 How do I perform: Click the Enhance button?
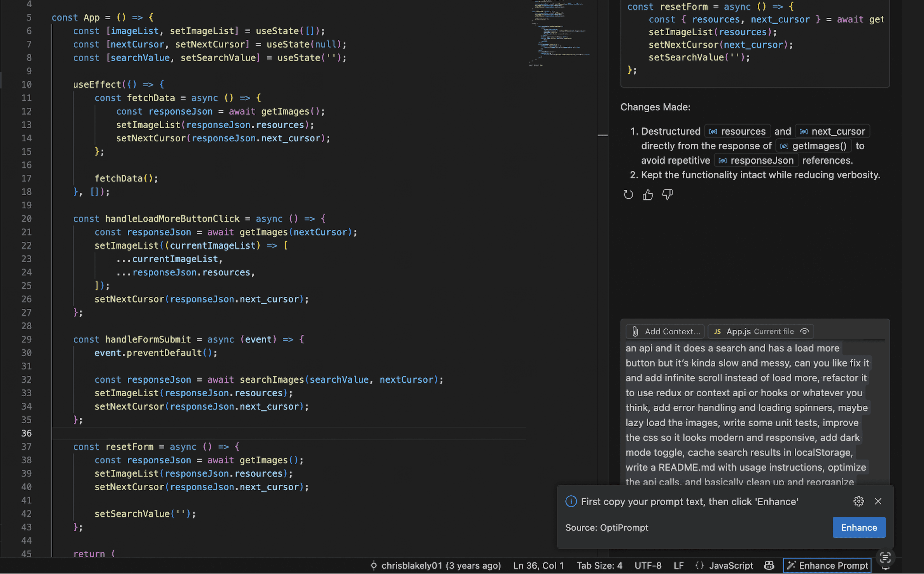click(x=859, y=527)
